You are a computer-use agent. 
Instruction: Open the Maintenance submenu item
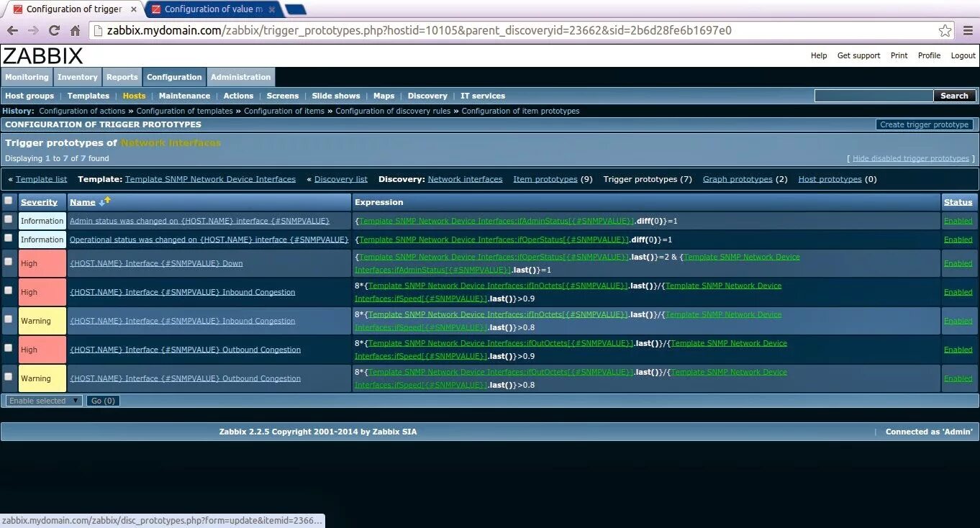184,96
